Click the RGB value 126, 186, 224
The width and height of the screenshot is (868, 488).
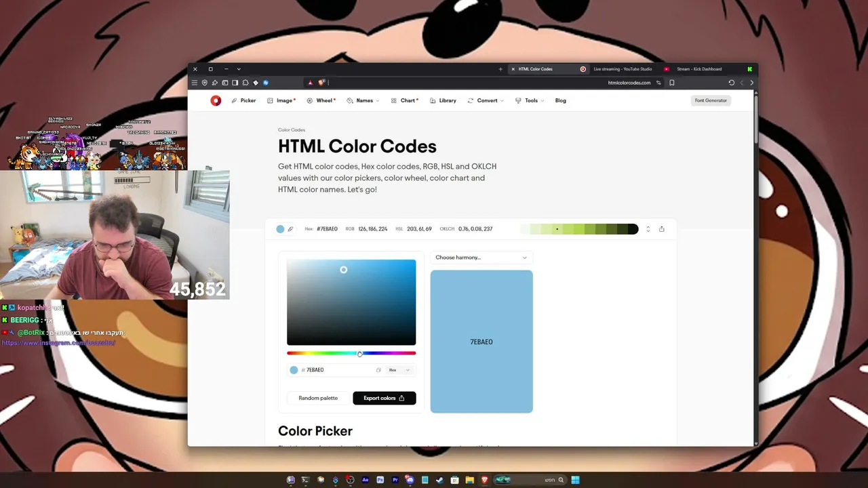point(373,229)
